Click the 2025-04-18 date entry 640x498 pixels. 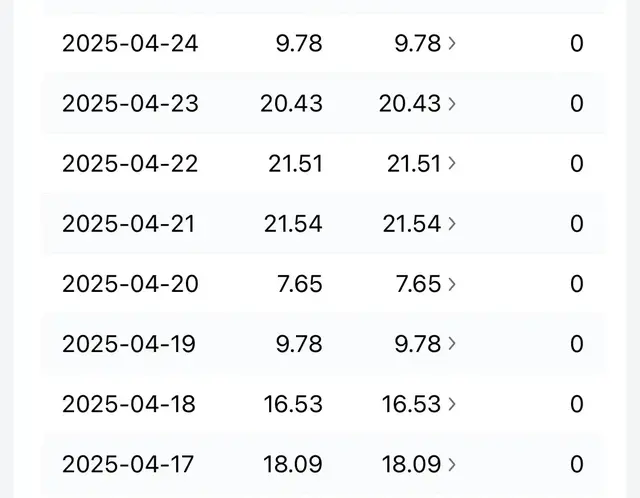coord(129,404)
